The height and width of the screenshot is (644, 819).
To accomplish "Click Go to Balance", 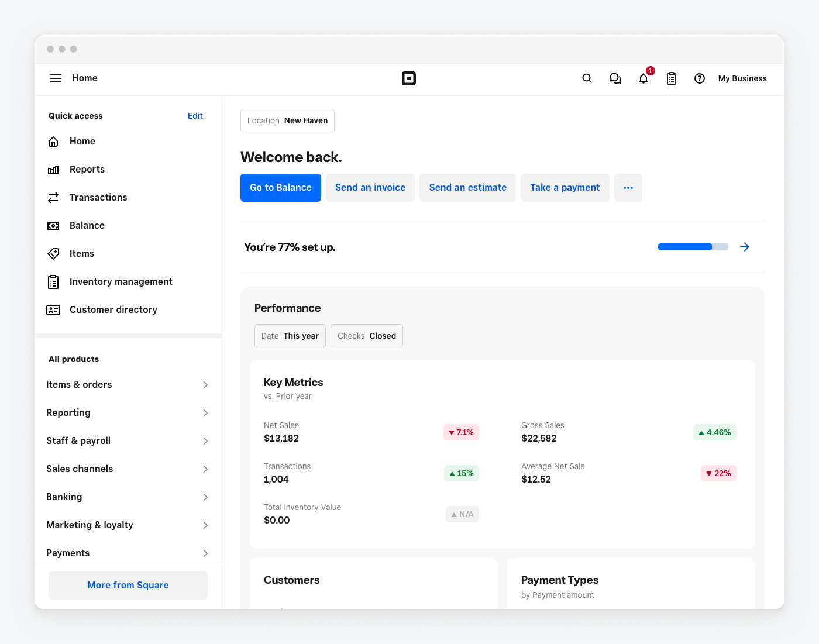I will (280, 187).
